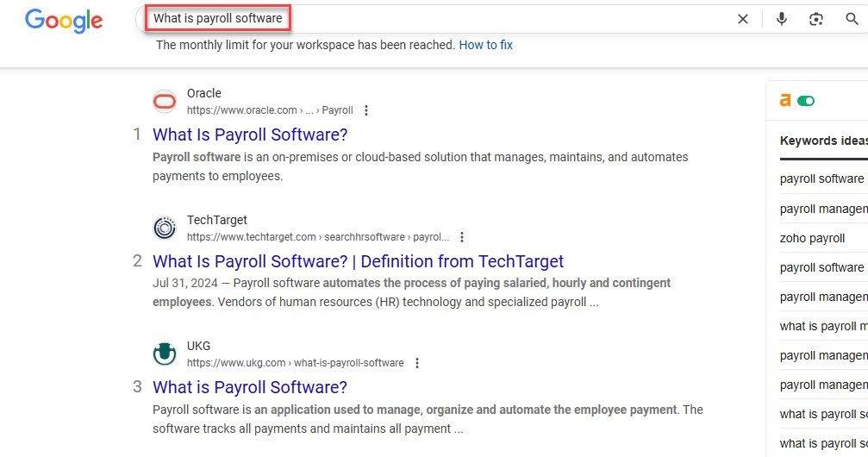The height and width of the screenshot is (457, 868).
Task: Open search by image camera icon
Action: (816, 19)
